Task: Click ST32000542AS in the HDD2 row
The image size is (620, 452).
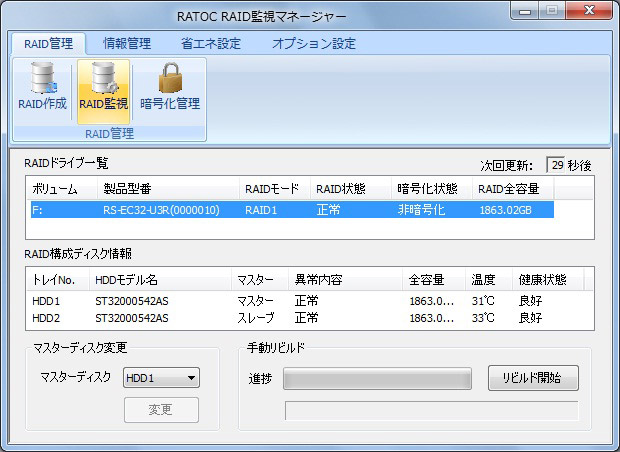Action: (x=132, y=318)
